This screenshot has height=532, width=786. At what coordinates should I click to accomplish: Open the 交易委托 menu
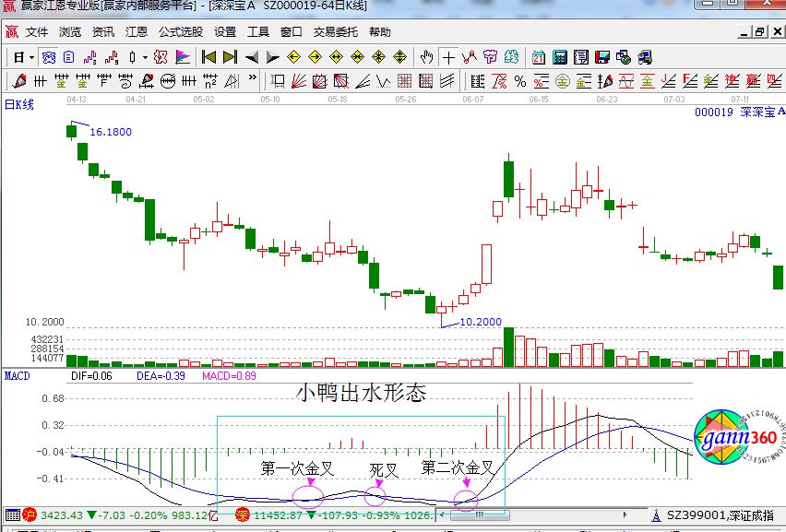tap(336, 31)
